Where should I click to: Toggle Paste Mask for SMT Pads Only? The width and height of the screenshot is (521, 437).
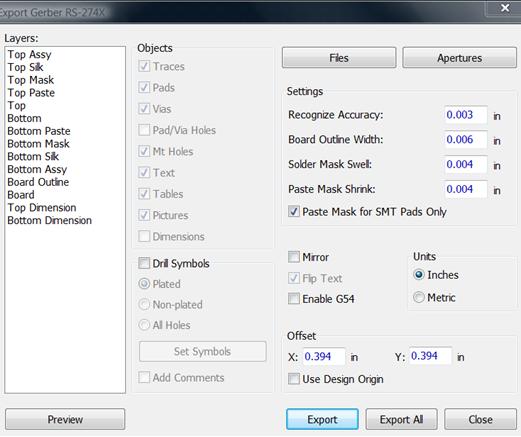[x=294, y=212]
